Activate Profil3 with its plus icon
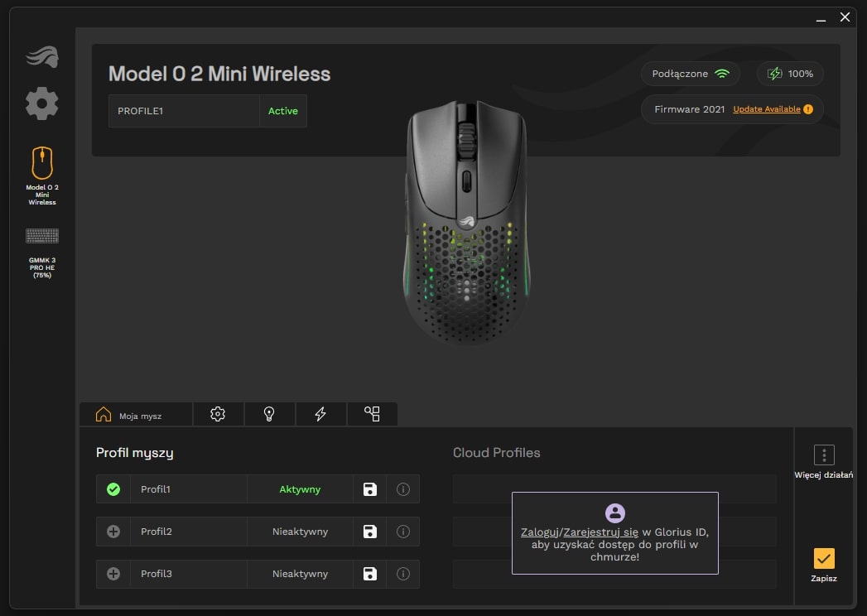 (113, 574)
